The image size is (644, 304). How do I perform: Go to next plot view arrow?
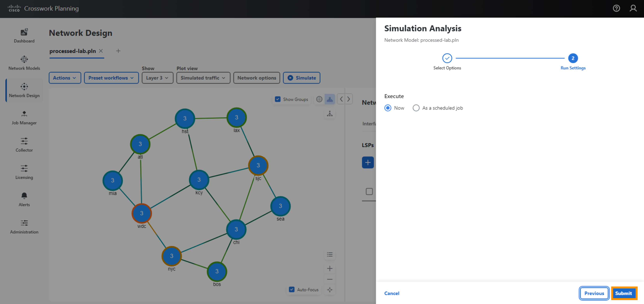tap(348, 99)
